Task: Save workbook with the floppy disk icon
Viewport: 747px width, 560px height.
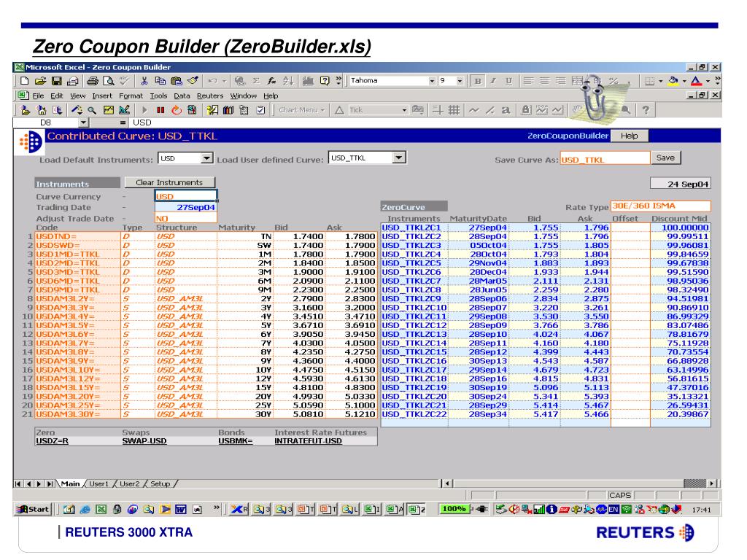Action: [57, 81]
